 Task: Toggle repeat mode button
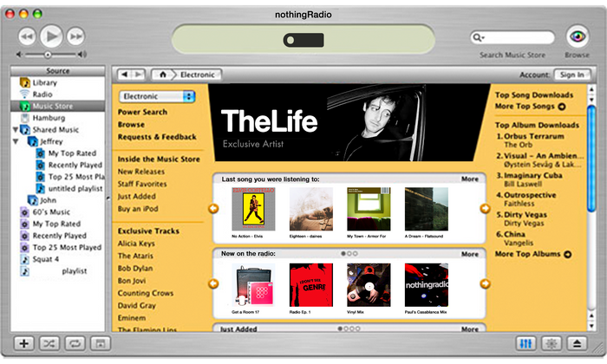(x=75, y=343)
